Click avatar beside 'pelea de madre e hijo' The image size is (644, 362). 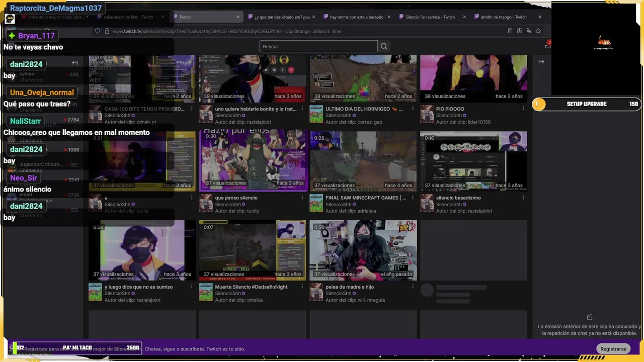[316, 292]
